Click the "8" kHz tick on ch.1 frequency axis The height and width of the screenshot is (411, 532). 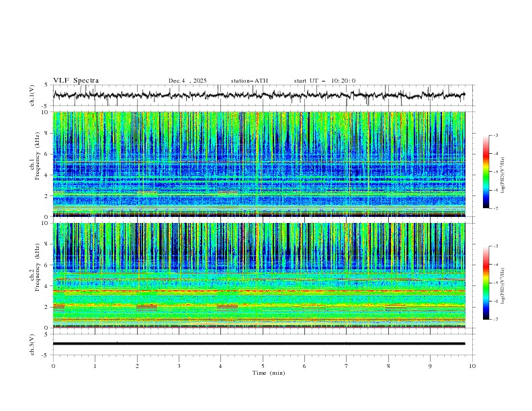coord(47,133)
